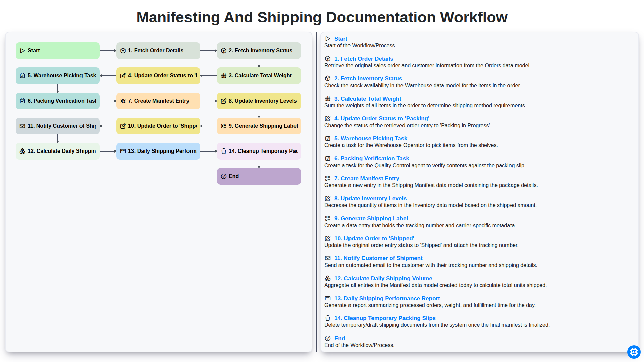Click the edit icon in Update Order to Shipped node
Image resolution: width=644 pixels, height=362 pixels.
pyautogui.click(x=123, y=126)
